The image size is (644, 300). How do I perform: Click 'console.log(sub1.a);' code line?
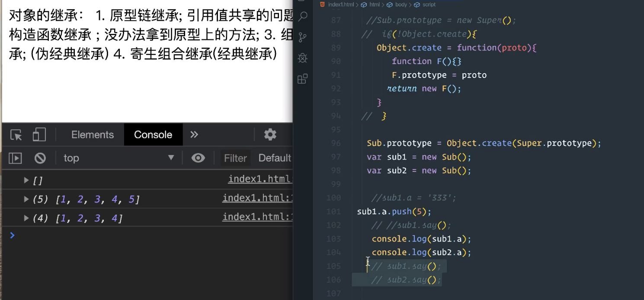click(x=421, y=239)
